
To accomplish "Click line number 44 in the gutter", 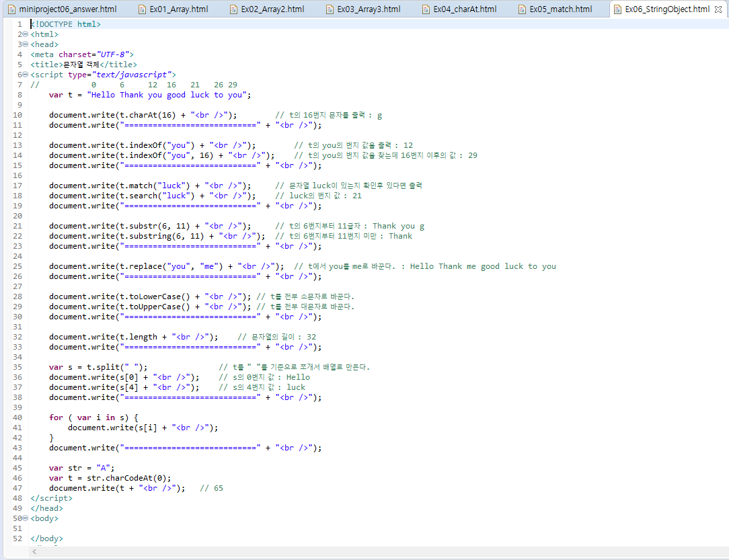I will (x=17, y=458).
